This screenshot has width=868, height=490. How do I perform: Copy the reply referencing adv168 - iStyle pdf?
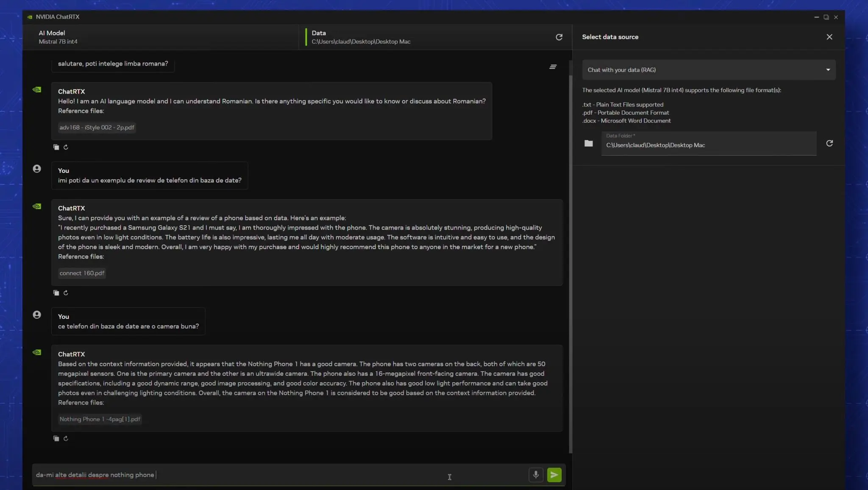(56, 147)
